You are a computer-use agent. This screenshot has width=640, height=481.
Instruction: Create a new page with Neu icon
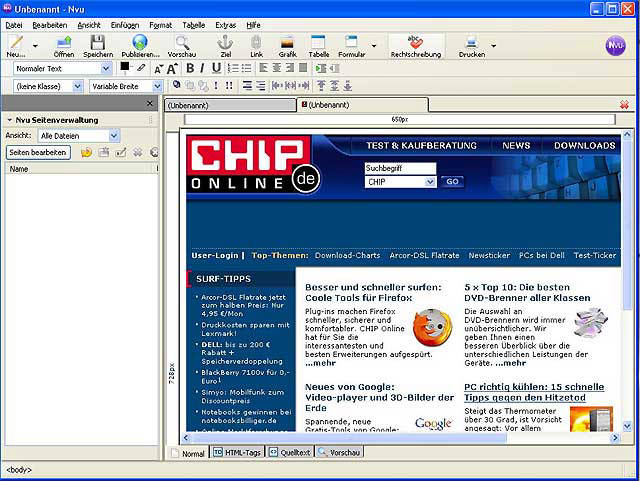[16, 42]
